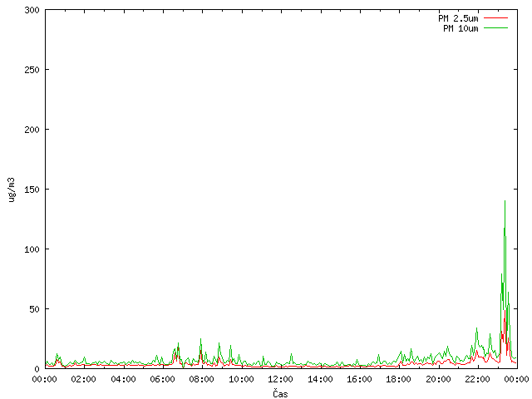The height and width of the screenshot is (399, 532).
Task: Click the red legend line for PM 2.5um
Action: click(495, 18)
